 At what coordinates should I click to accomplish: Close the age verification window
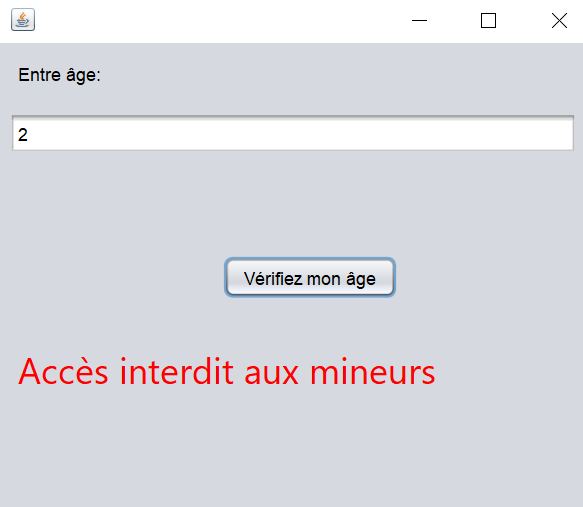pyautogui.click(x=559, y=20)
